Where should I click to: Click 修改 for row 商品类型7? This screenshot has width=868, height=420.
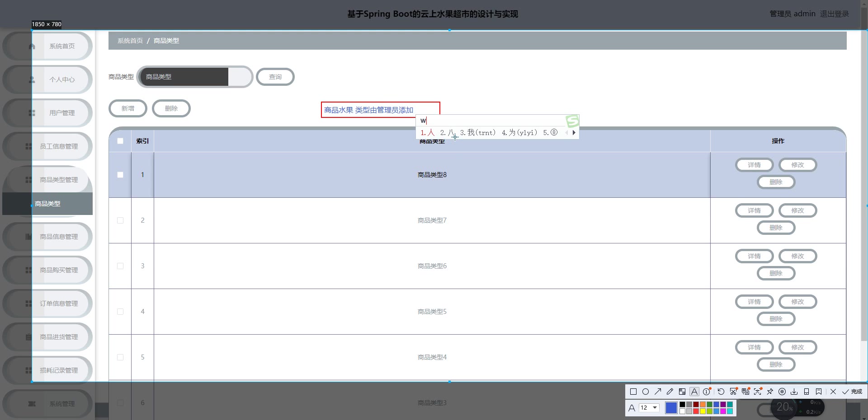point(797,210)
